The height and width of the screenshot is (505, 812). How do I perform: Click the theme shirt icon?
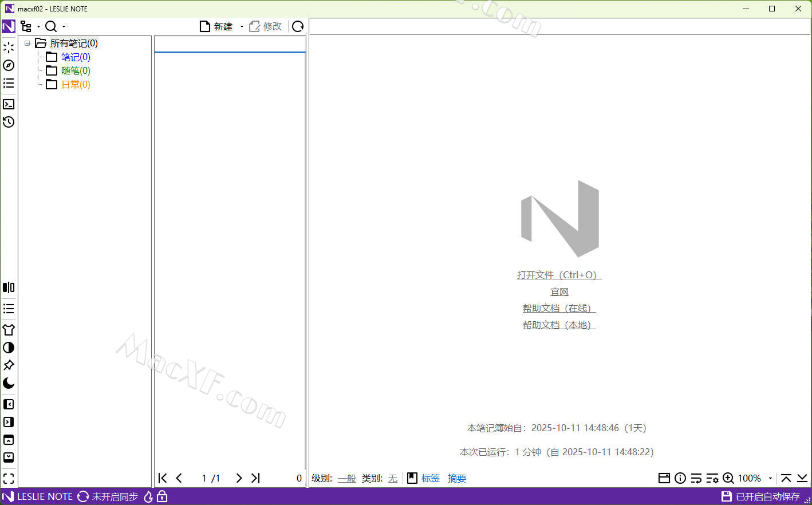tap(9, 330)
